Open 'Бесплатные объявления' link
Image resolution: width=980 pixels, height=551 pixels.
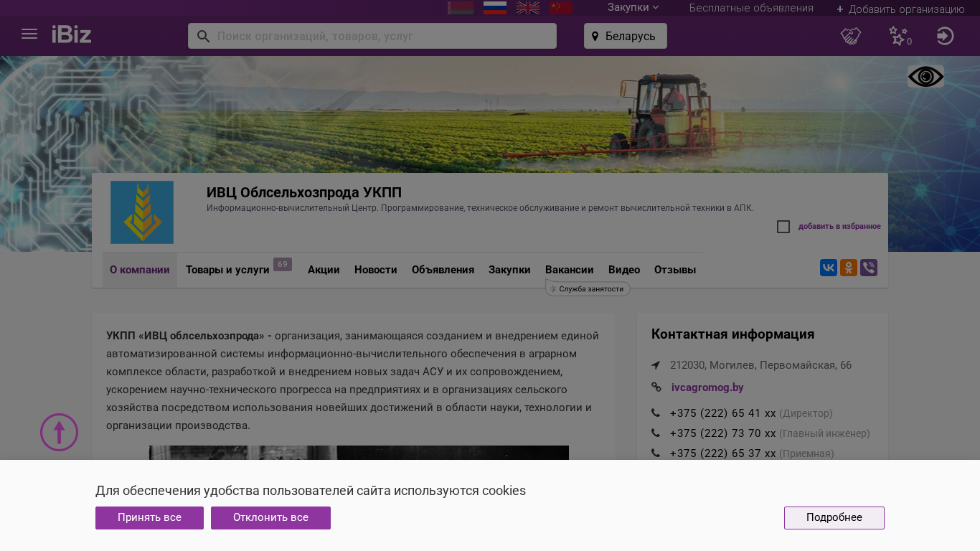tap(751, 8)
